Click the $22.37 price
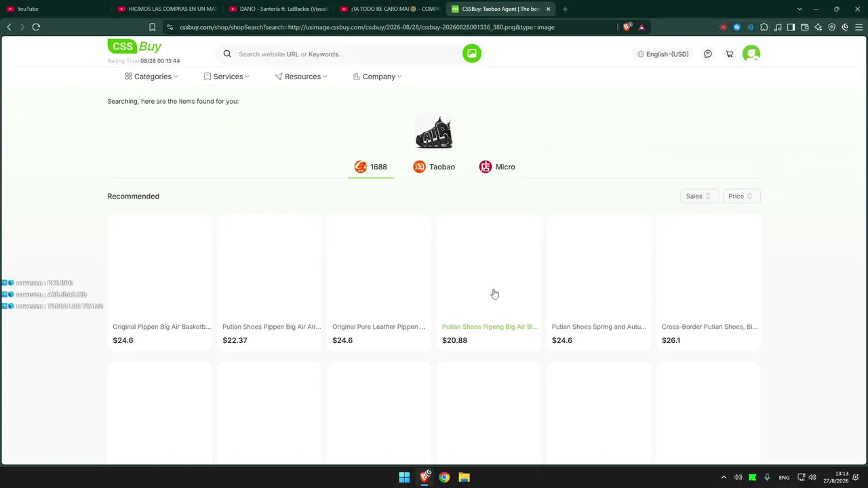Image resolution: width=868 pixels, height=488 pixels. (x=235, y=340)
